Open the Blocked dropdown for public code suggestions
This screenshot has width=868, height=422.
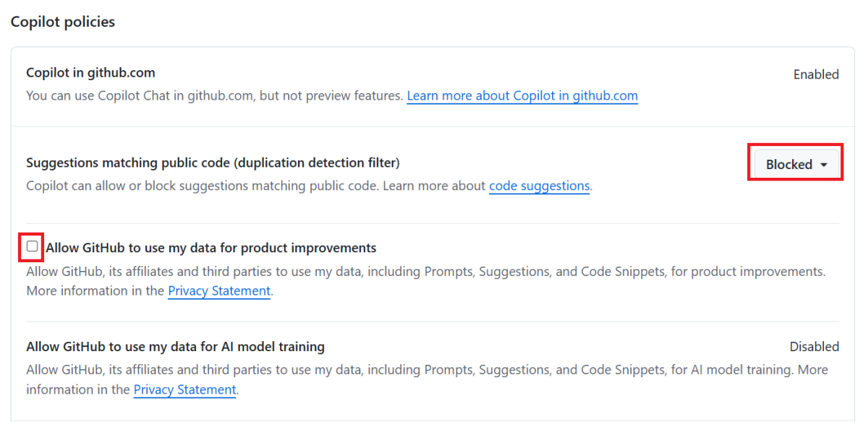795,165
